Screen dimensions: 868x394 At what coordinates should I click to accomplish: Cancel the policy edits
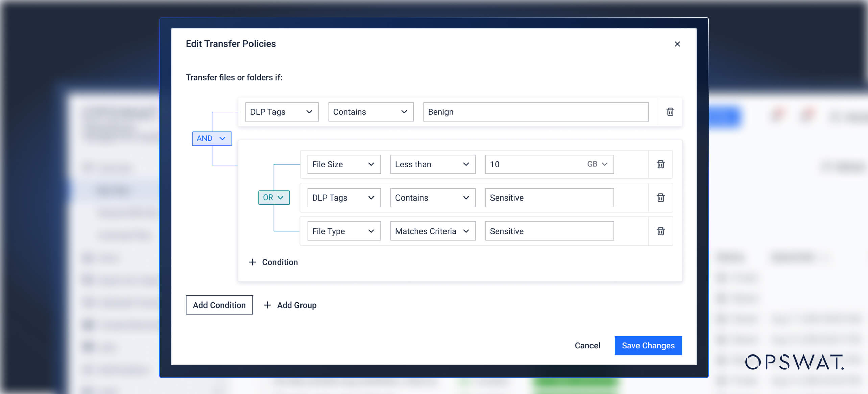[587, 345]
